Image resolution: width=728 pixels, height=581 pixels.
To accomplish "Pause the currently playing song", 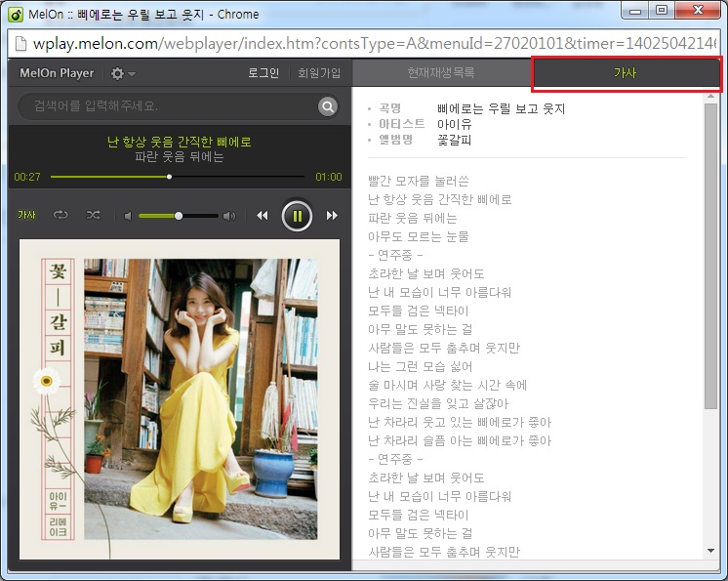I will pos(298,216).
